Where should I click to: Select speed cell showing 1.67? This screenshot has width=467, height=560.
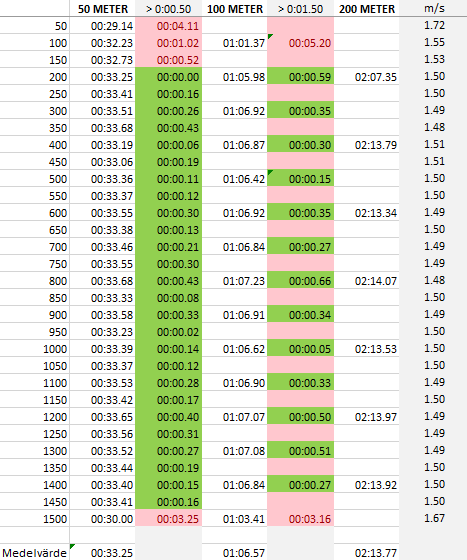click(x=433, y=519)
